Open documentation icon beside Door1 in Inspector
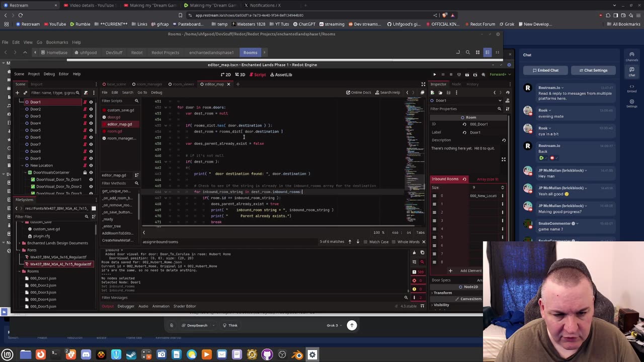 pos(507,101)
